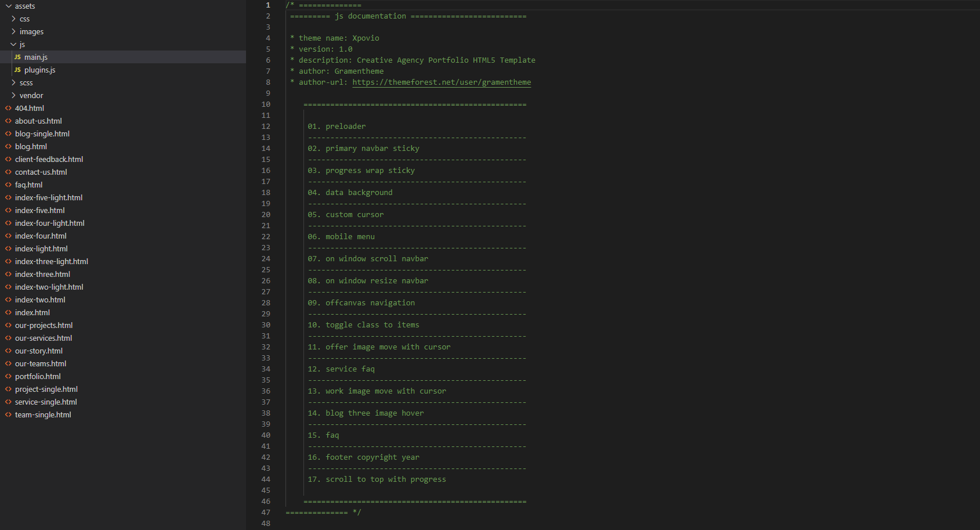Screen dimensions: 980x530
Task: Click the HTML icon next to index.html
Action: (x=8, y=312)
